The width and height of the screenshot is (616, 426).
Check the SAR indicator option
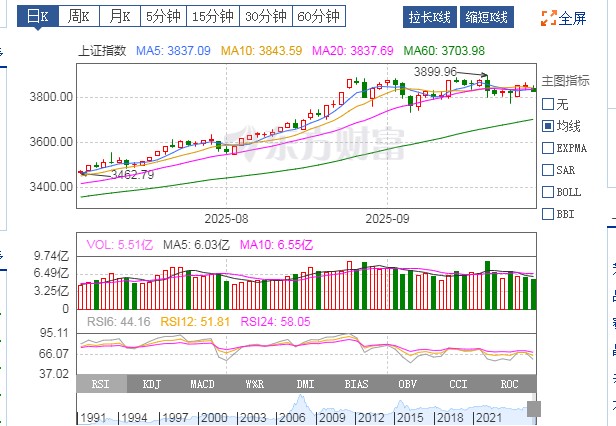(547, 170)
